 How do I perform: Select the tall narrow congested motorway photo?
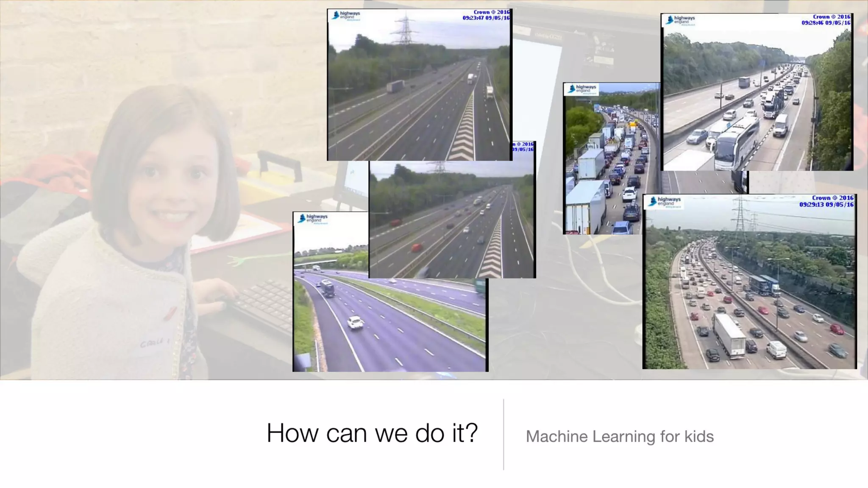(611, 158)
